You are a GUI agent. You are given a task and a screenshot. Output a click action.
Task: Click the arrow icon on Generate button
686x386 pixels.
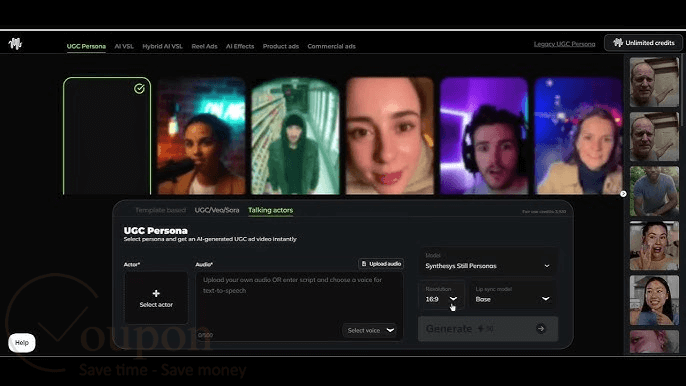pyautogui.click(x=541, y=329)
